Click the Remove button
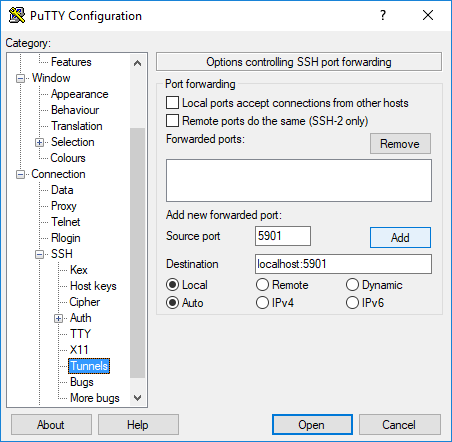This screenshot has height=442, width=452. pos(400,144)
